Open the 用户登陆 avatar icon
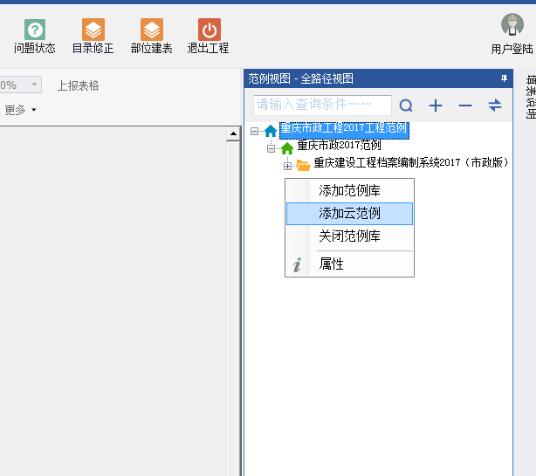Screen dimensions: 536x476 click(512, 25)
